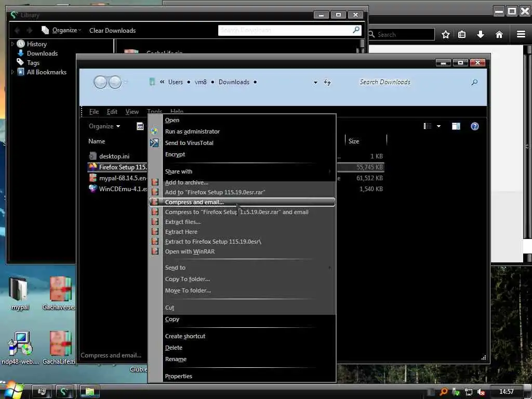Click the WinRAR icon beside Add to archive
532x399 pixels.
click(x=155, y=182)
